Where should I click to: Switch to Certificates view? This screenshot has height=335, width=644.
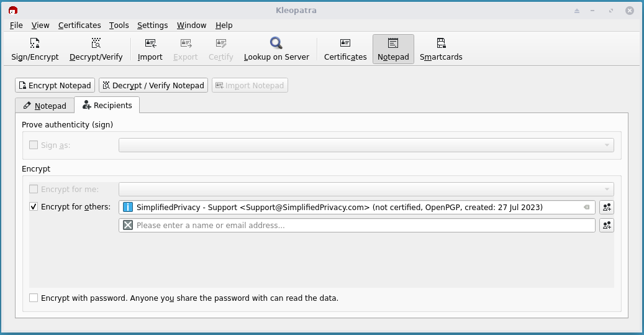coord(345,49)
